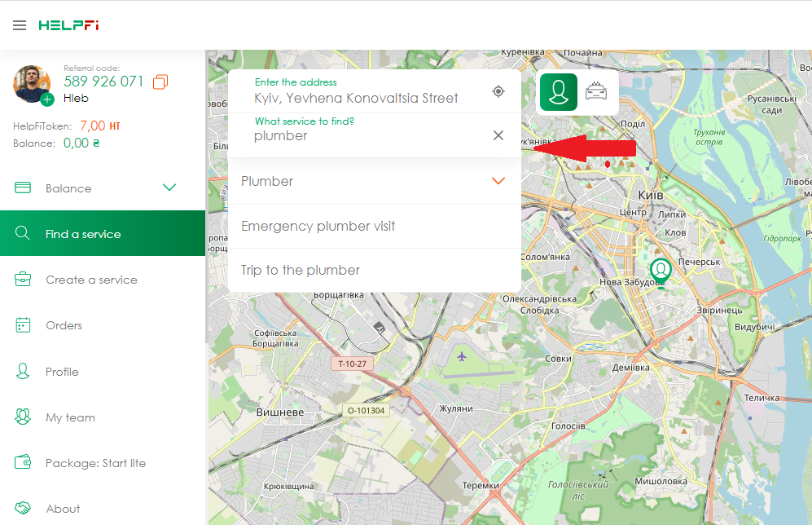Open the About section
812x525 pixels.
[x=63, y=509]
